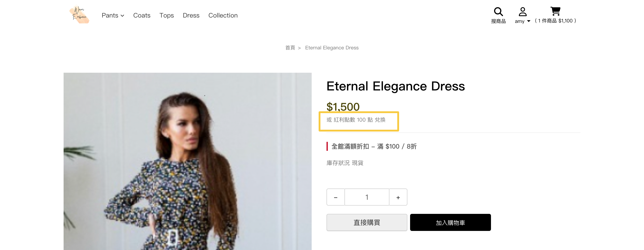Open the shopping cart icon
The width and height of the screenshot is (644, 250).
point(555,11)
